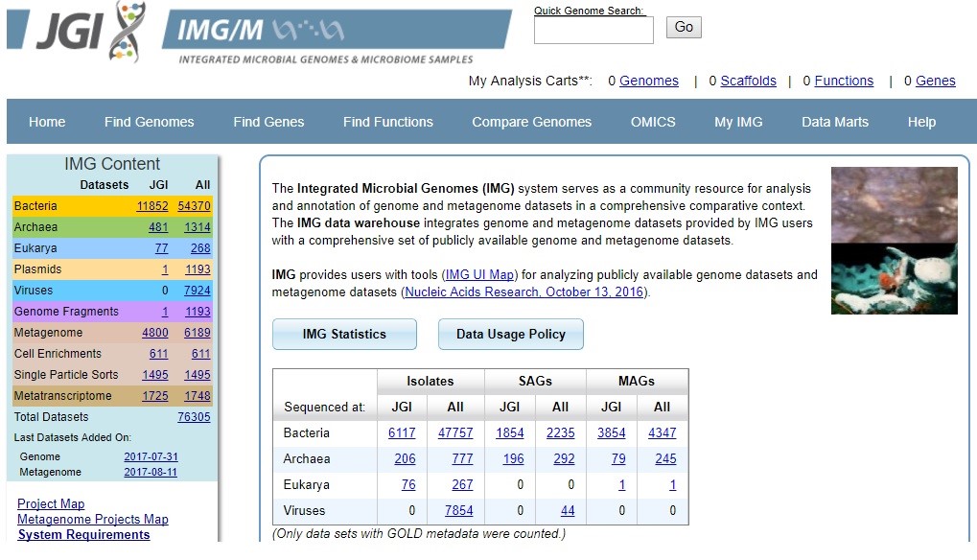Click the microbial photo thumbnail
Image resolution: width=977 pixels, height=560 pixels.
(895, 241)
